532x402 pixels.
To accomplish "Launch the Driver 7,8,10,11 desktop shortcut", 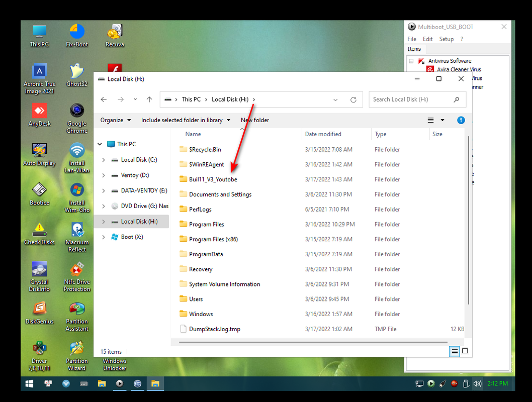I will point(39,356).
